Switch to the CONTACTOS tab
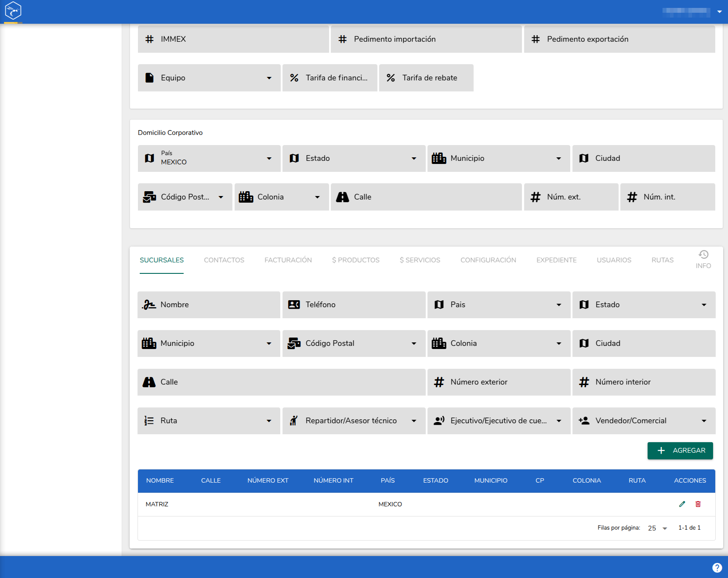 (x=224, y=260)
